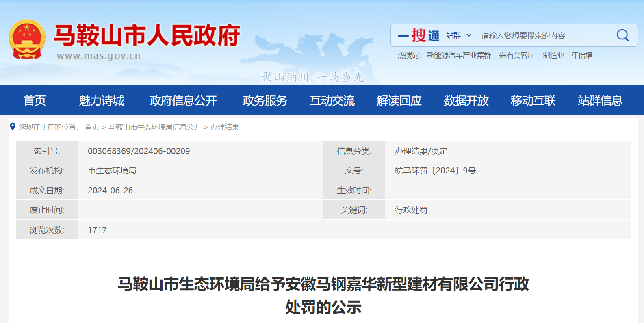
Task: Open the 政务服务 navigation tab
Action: [x=265, y=100]
